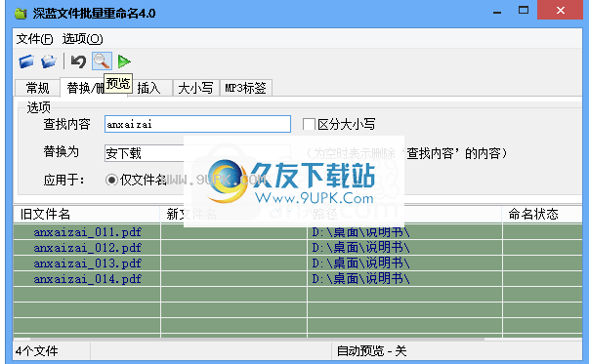Screen dimensions: 589x364
Task: Close the 深蓝文件批量重命名 window
Action: tap(560, 11)
